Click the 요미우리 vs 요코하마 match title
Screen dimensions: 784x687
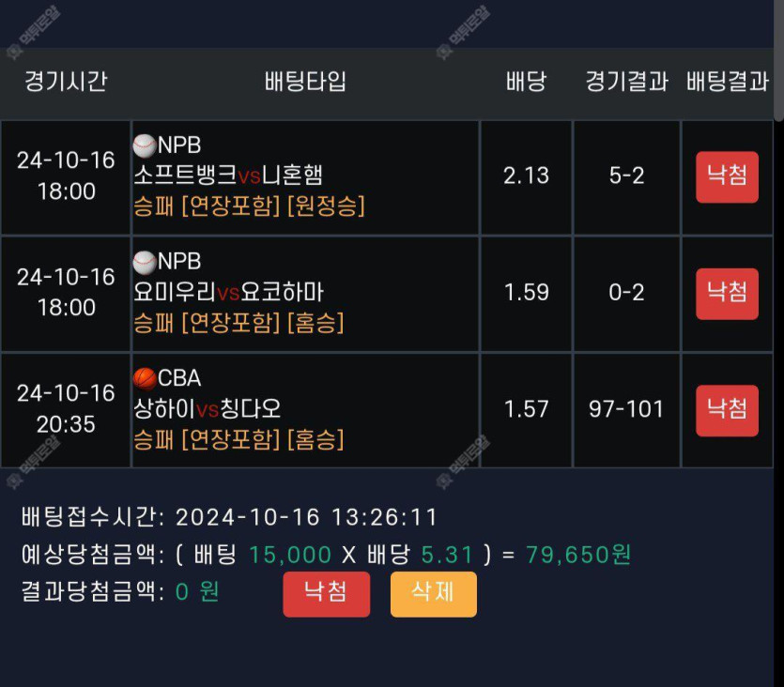pyautogui.click(x=228, y=292)
